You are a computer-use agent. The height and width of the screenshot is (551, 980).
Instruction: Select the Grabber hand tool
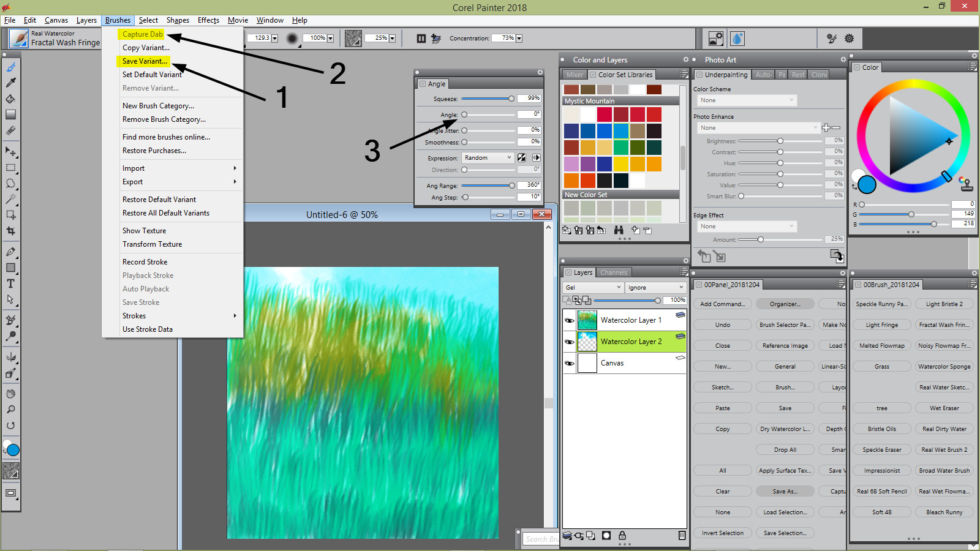pos(10,394)
